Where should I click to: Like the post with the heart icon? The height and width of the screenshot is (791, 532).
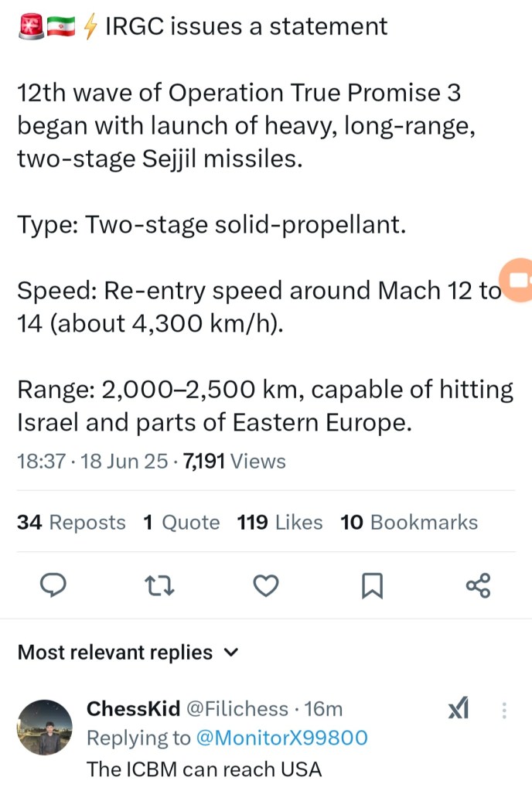(x=266, y=586)
